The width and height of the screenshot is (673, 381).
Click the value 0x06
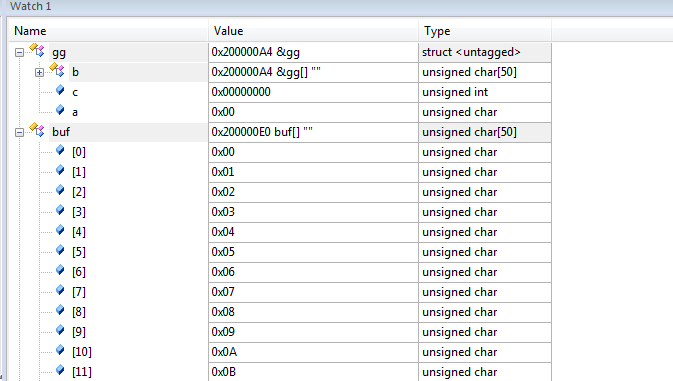click(223, 272)
